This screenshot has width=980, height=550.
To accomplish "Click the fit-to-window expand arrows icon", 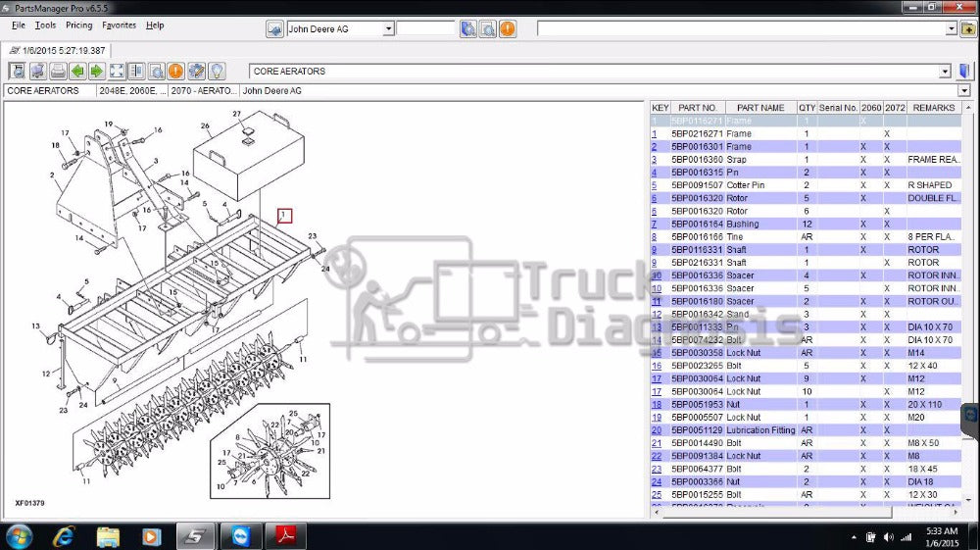I will click(x=117, y=71).
